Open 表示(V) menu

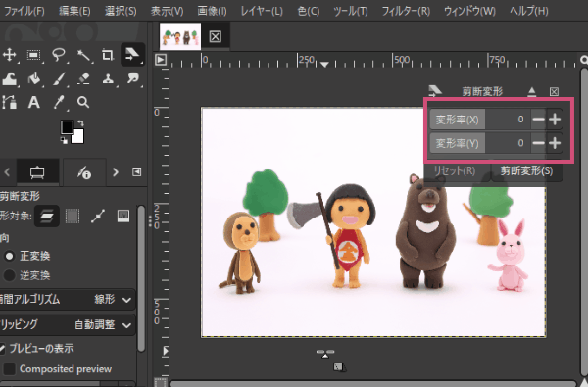click(x=167, y=11)
